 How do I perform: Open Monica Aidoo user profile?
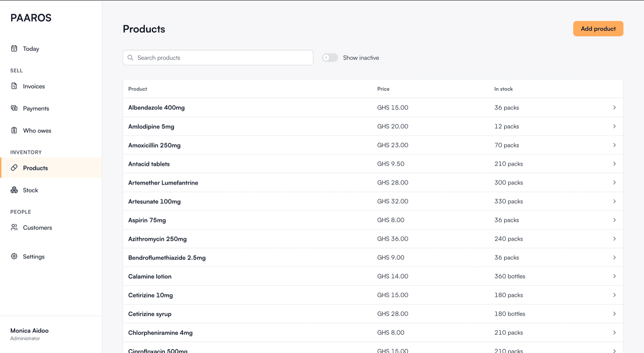pyautogui.click(x=29, y=334)
